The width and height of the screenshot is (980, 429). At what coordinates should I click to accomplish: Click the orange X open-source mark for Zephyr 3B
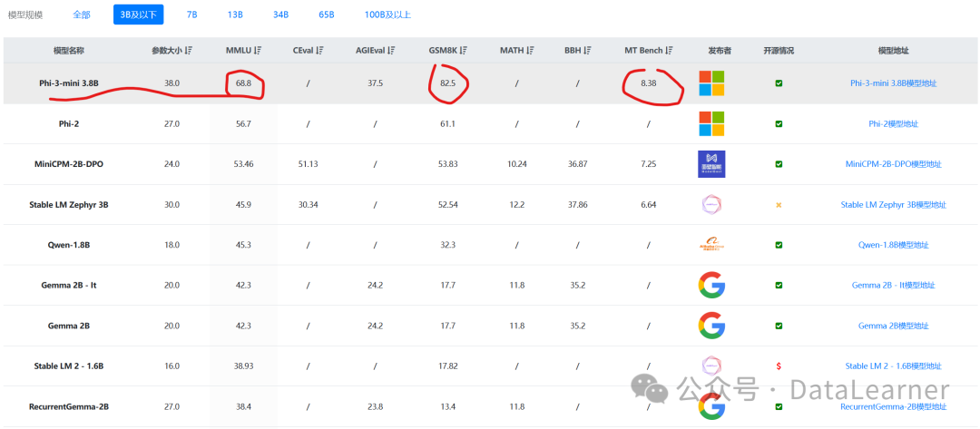click(779, 205)
